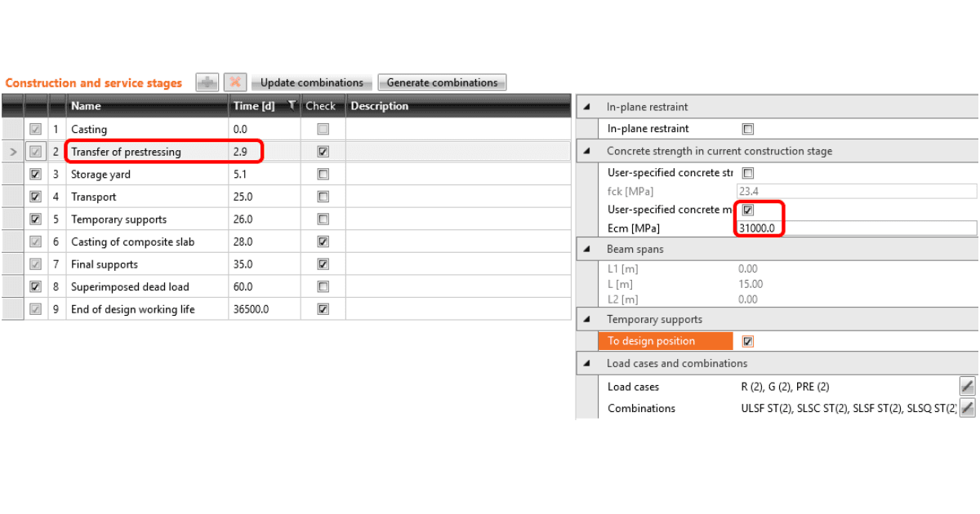Viewport: 980px width, 514px height.
Task: Click the add stage plus icon
Action: [x=207, y=82]
